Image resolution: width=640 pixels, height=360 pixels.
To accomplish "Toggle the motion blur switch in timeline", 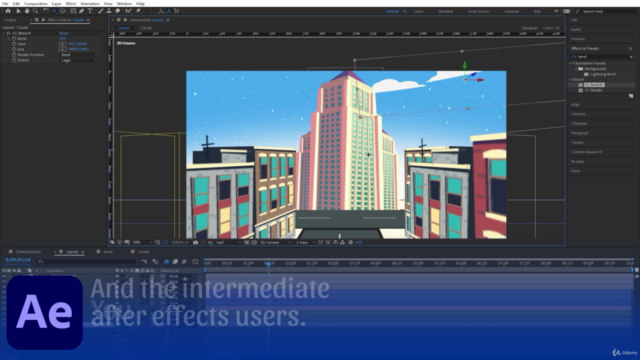I will pos(184,262).
